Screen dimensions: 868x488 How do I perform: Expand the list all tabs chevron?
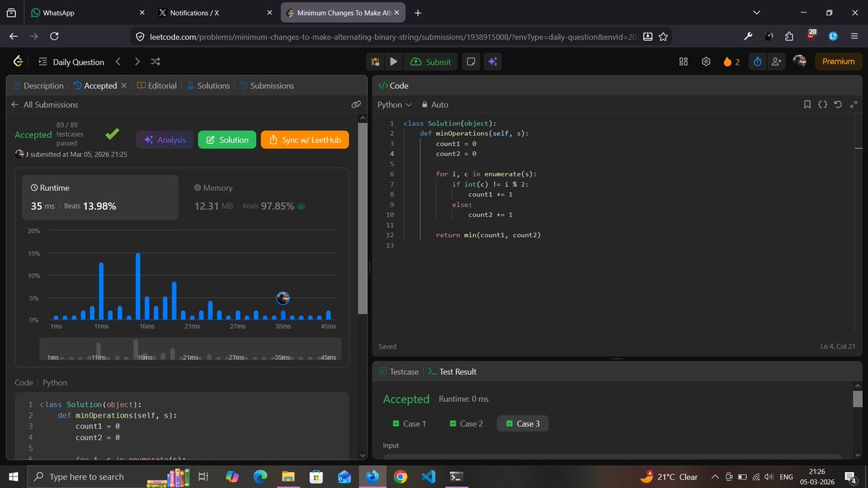757,13
